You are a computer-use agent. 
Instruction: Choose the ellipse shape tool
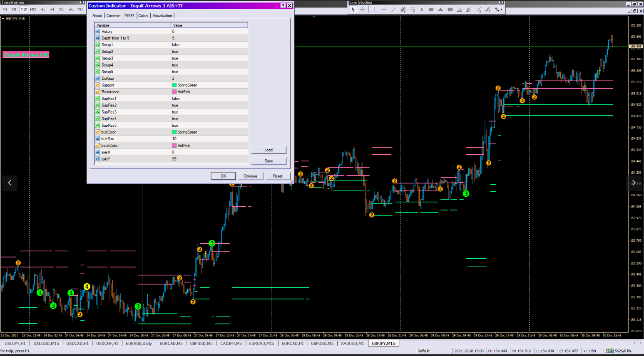point(450,10)
